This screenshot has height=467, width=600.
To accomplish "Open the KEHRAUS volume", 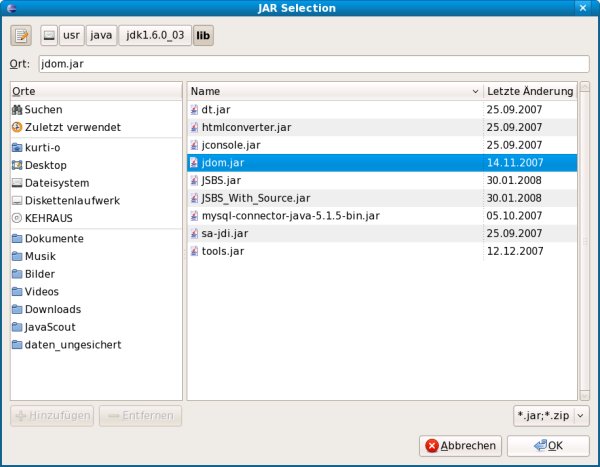I will (x=49, y=218).
